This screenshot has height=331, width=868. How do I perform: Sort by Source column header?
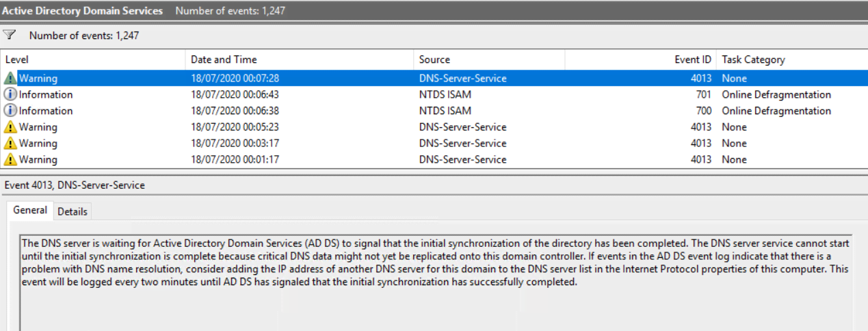490,59
